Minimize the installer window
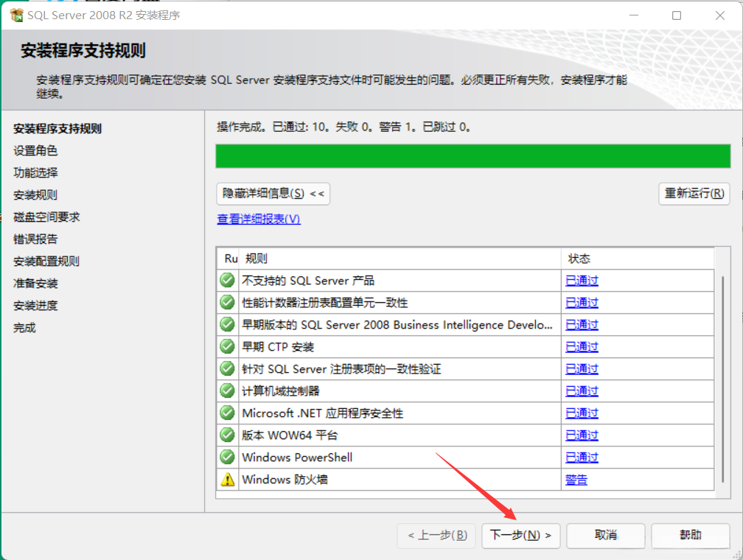The height and width of the screenshot is (560, 743). 634,15
